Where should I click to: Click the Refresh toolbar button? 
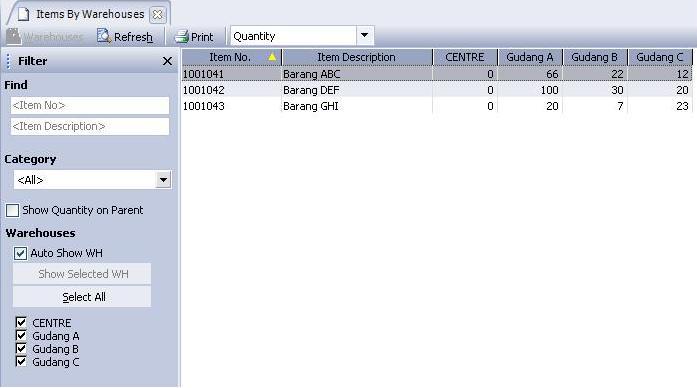click(125, 36)
